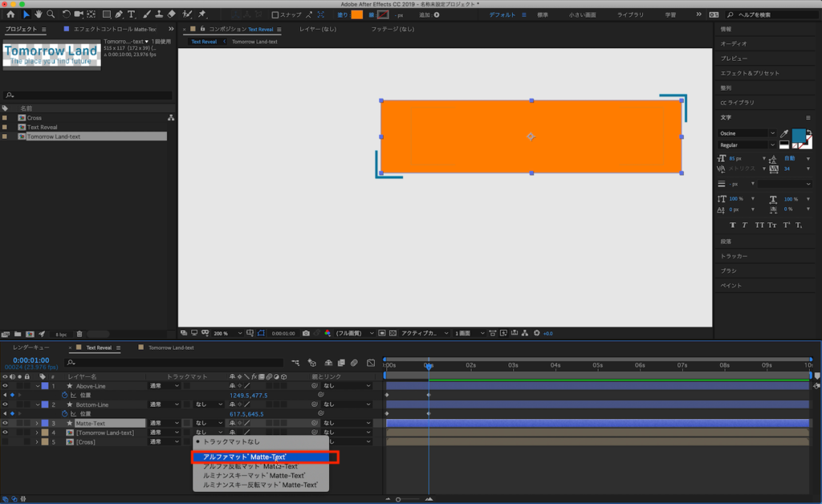
Task: Click the orange 塗り fill color swatch
Action: [x=356, y=14]
